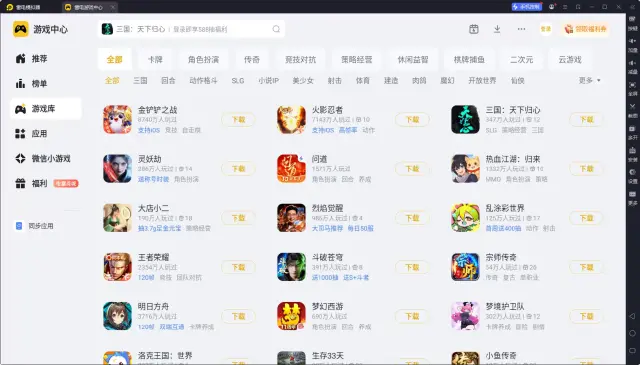Open 按键 keymapping in right toolbar
The image size is (640, 365).
(x=633, y=24)
